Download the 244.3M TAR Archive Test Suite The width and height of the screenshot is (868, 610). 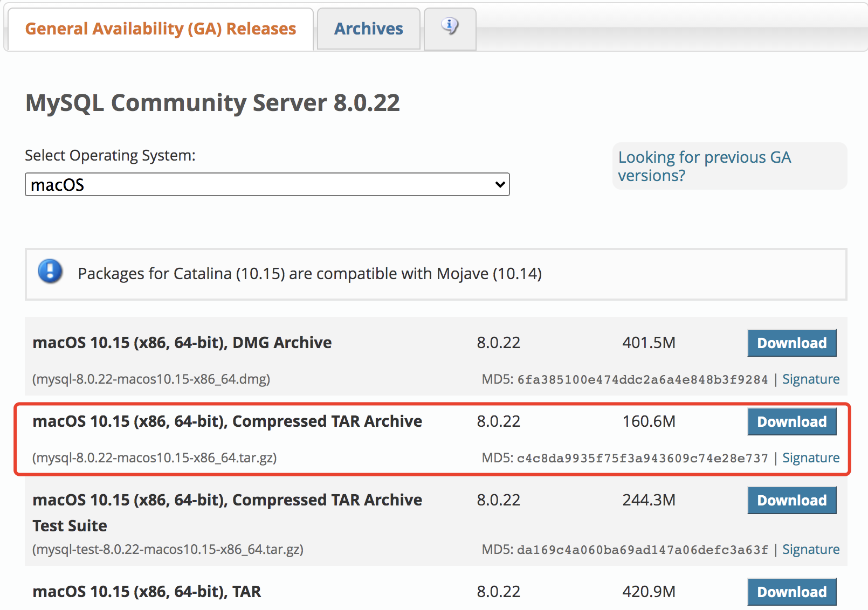pyautogui.click(x=792, y=500)
